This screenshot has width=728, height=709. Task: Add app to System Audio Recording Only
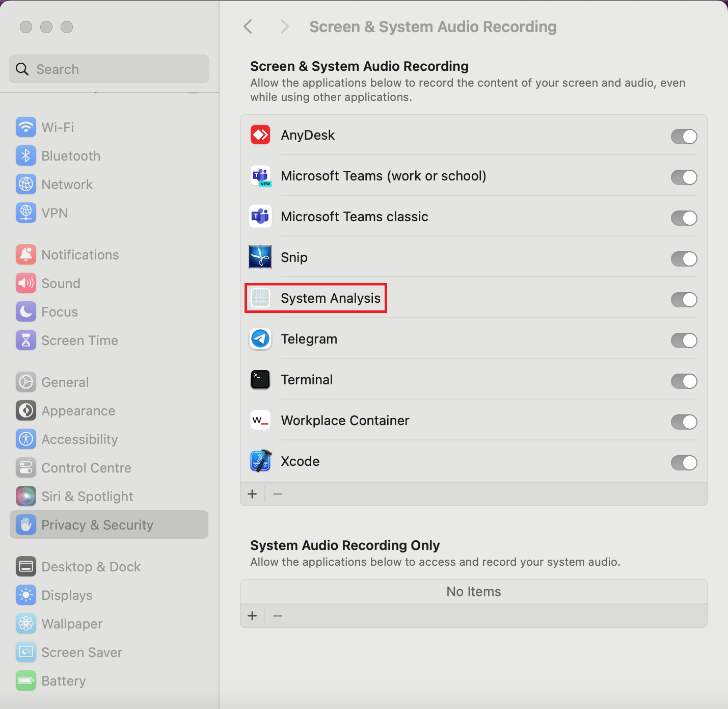pyautogui.click(x=252, y=616)
